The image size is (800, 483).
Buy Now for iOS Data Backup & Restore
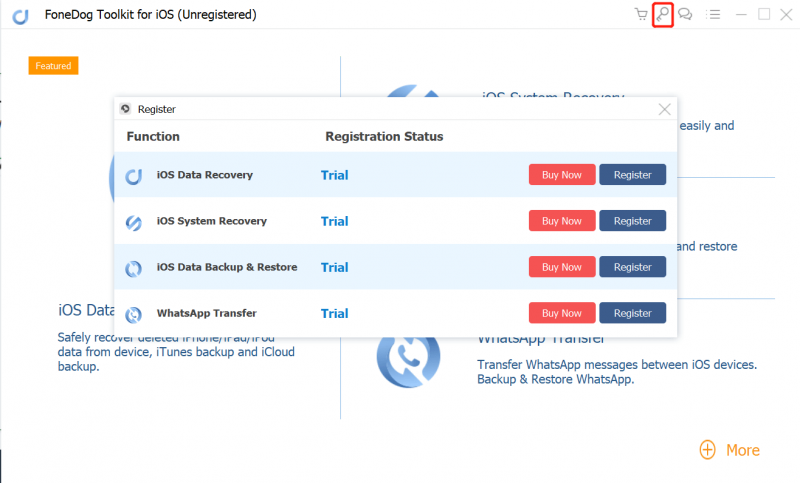(561, 267)
